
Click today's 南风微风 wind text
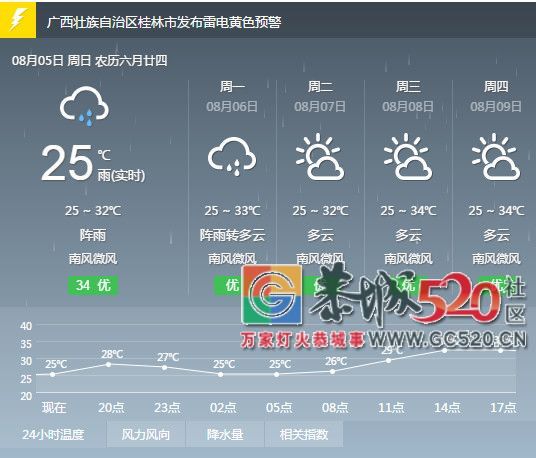(93, 258)
